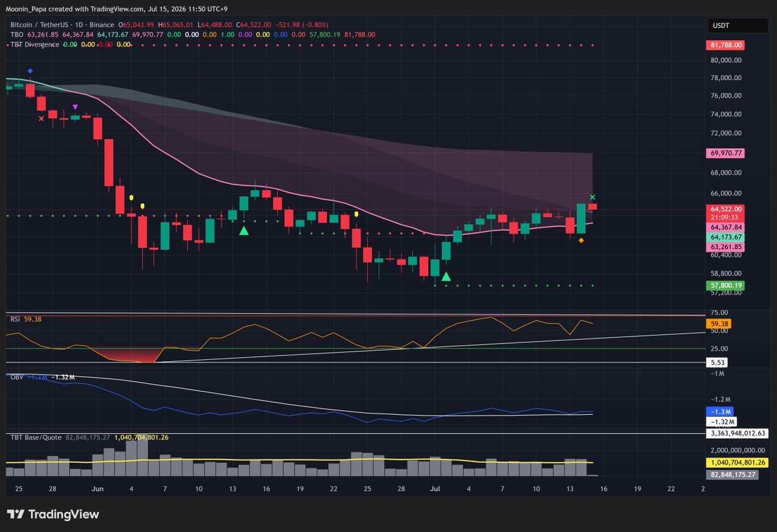Image resolution: width=777 pixels, height=532 pixels.
Task: Click the TBO indicator legend name
Action: point(16,34)
